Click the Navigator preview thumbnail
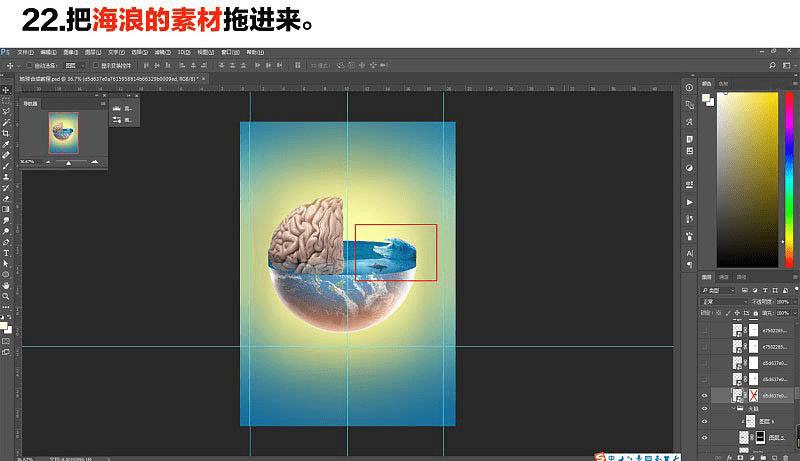Screen dimensions: 800x461 [63, 133]
